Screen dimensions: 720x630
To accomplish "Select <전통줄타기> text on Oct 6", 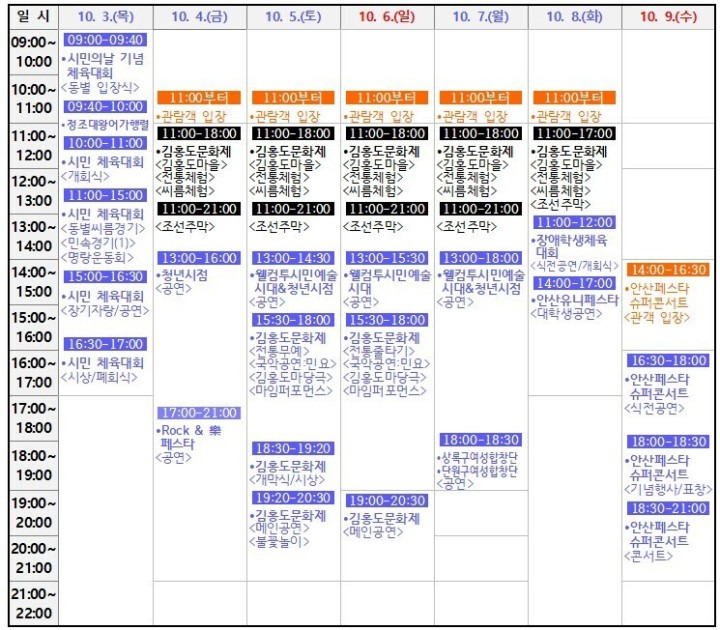I will point(379,351).
